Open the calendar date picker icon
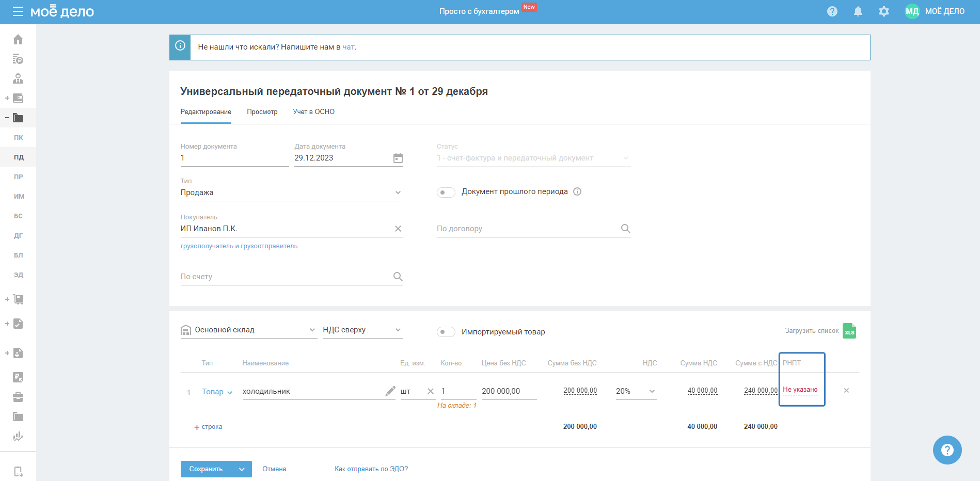This screenshot has height=481, width=980. coord(398,158)
